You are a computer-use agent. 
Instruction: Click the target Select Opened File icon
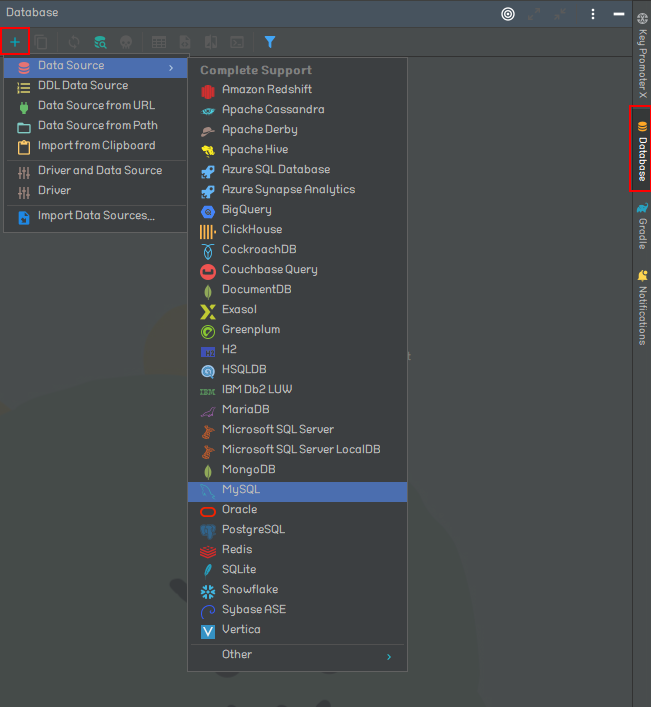(x=508, y=14)
